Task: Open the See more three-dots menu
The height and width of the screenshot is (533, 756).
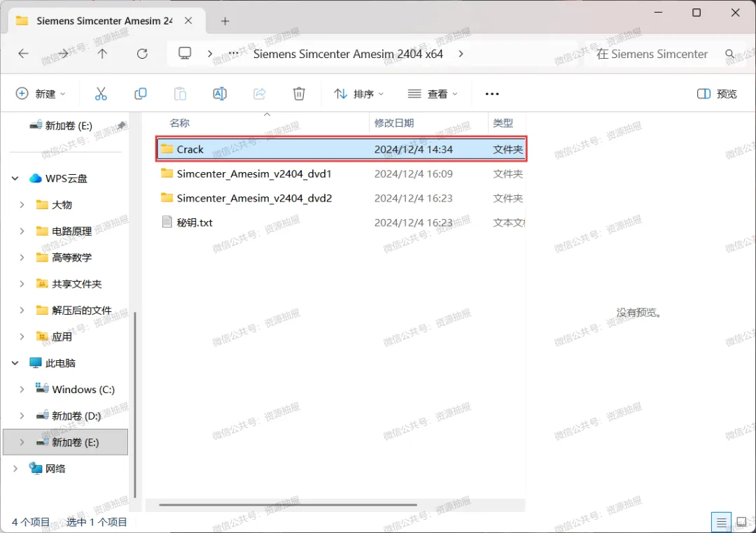Action: 492,94
